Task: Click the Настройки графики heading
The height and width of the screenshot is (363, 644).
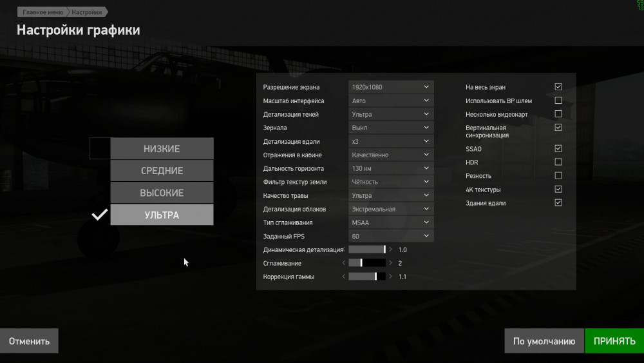Action: point(78,30)
